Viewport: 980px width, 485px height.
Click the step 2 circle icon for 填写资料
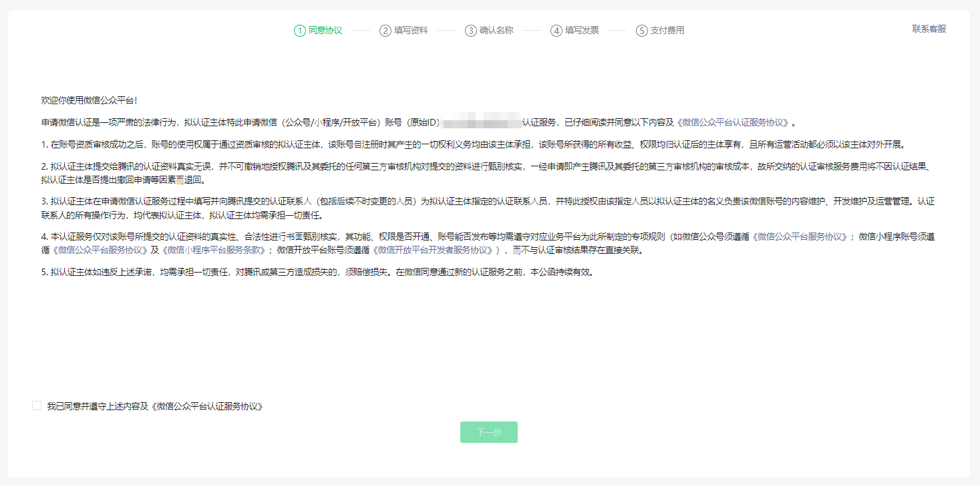(385, 31)
